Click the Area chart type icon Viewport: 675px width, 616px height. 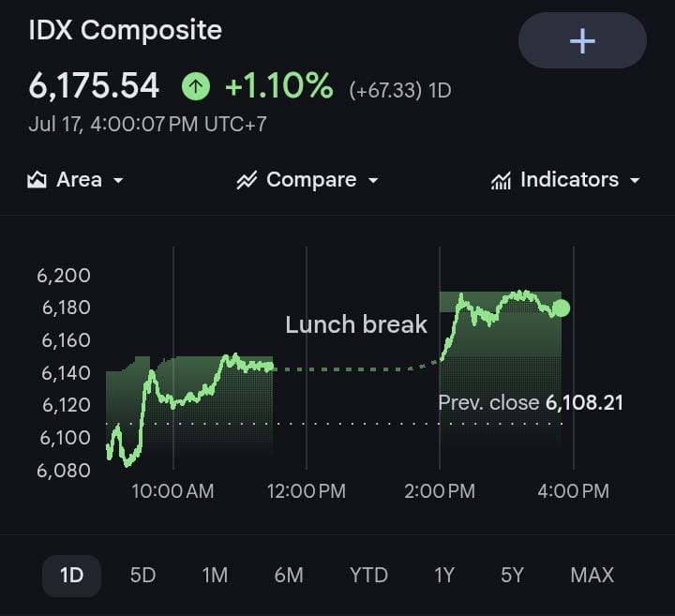click(37, 179)
